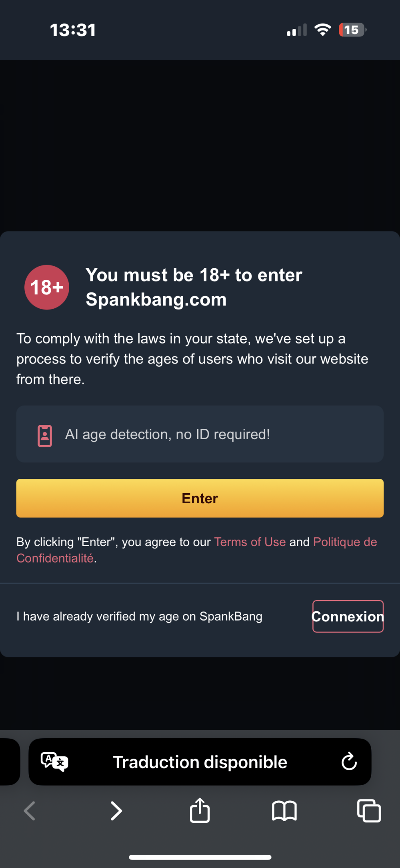The image size is (400, 868).
Task: Open bookmarks with the book icon
Action: point(284,811)
